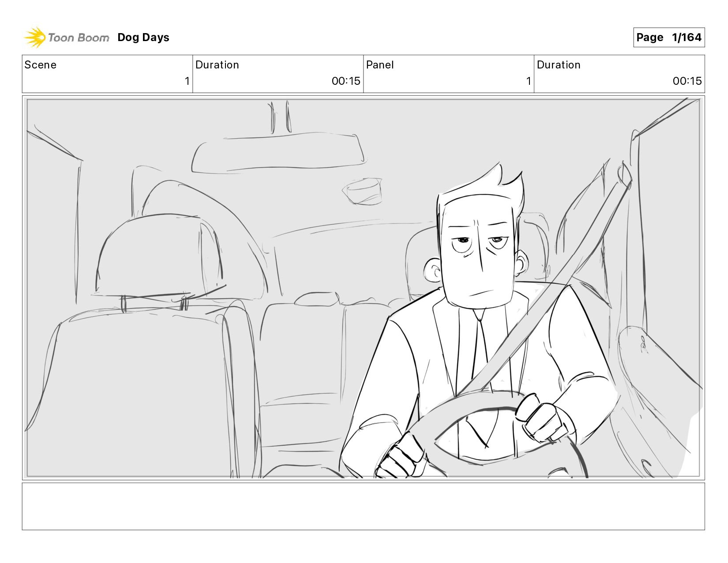The height and width of the screenshot is (563, 728).
Task: Select the panel number '1' value
Action: (528, 81)
